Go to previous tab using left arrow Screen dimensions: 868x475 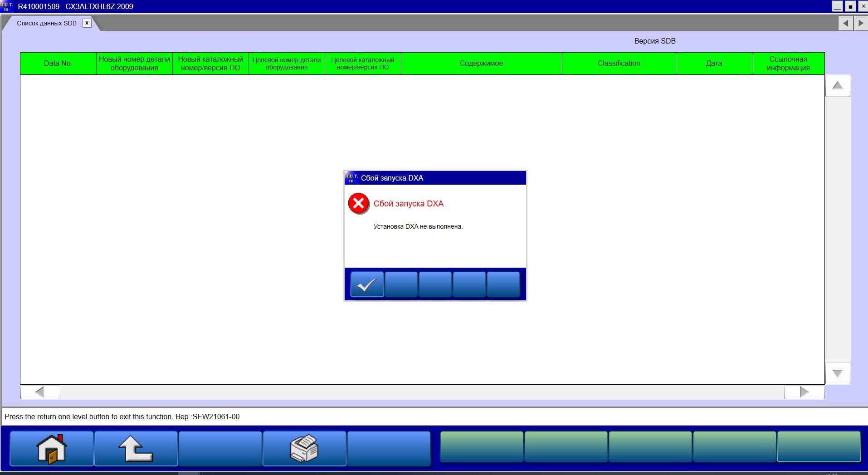click(845, 23)
